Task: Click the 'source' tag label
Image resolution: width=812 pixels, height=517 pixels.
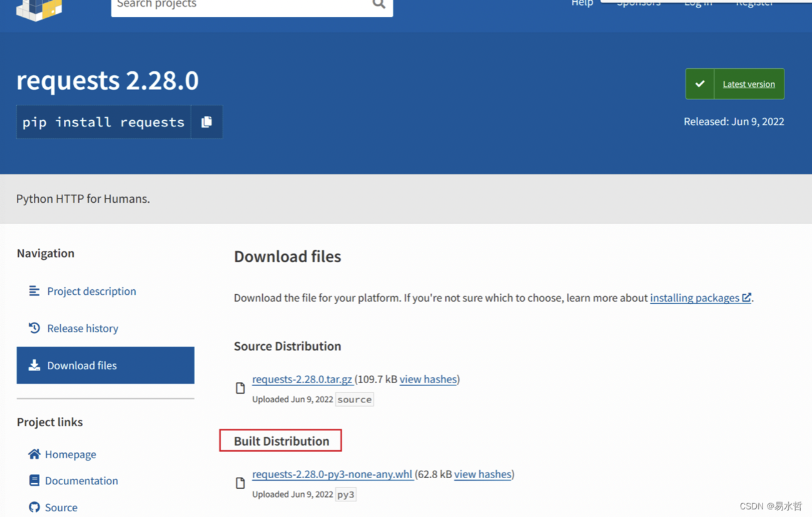Action: coord(355,399)
